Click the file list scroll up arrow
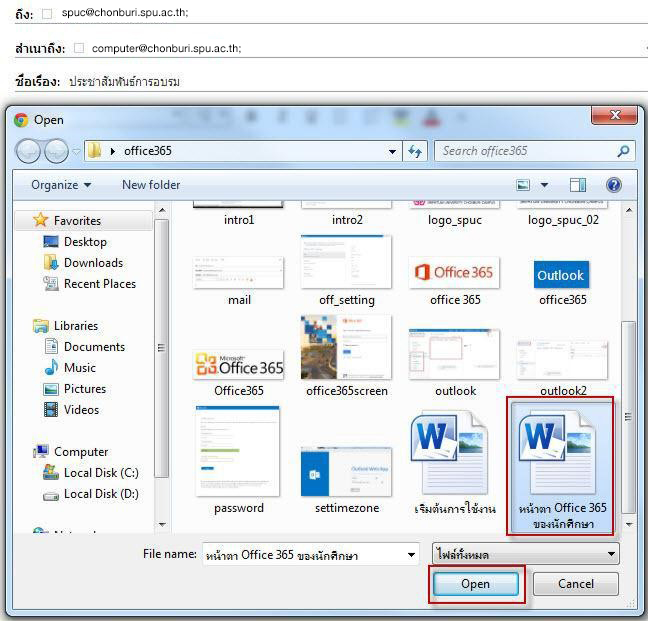This screenshot has height=621, width=648. point(629,210)
